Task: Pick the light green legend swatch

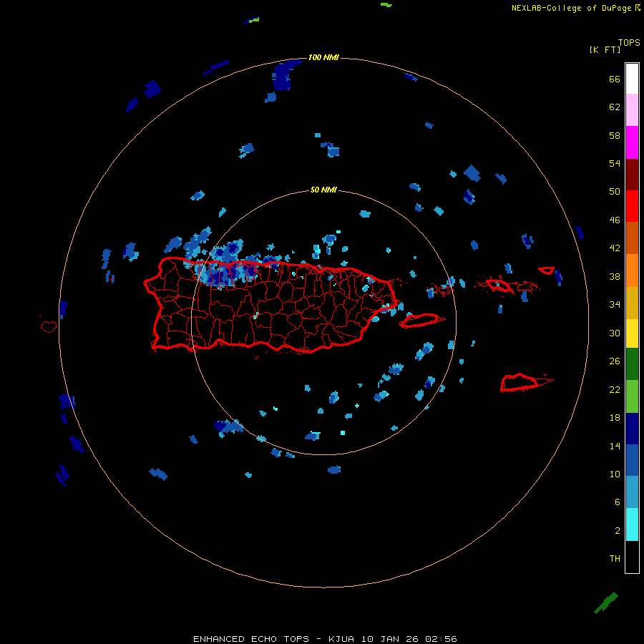Action: click(632, 396)
